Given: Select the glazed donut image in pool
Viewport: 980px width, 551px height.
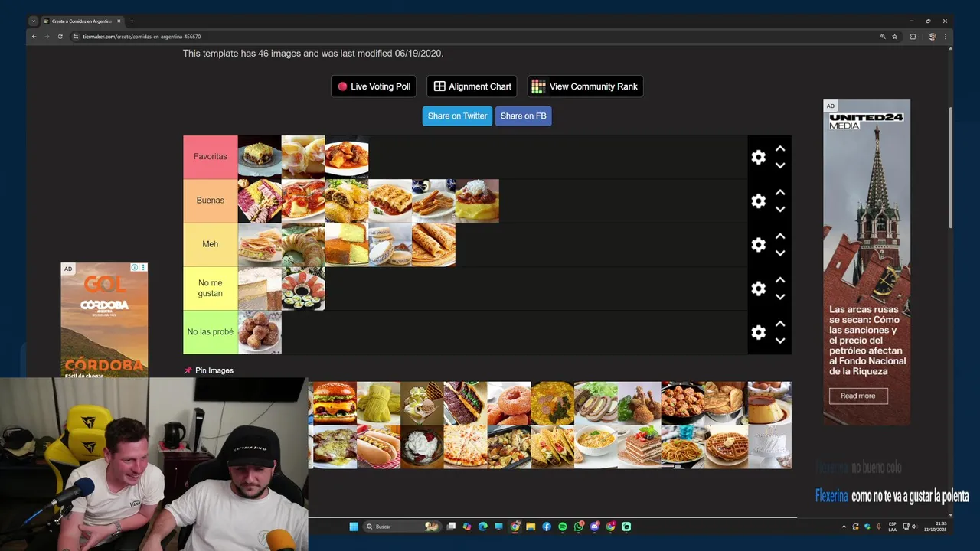Looking at the screenshot, I should (x=509, y=403).
